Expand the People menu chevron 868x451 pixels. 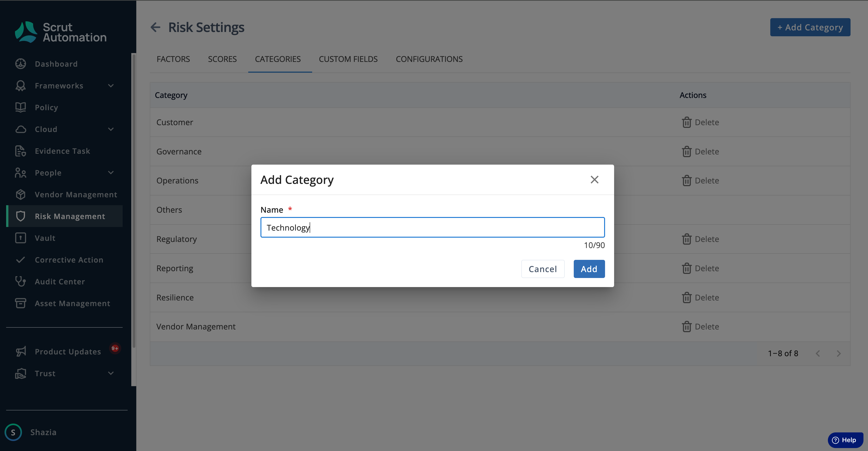[111, 173]
